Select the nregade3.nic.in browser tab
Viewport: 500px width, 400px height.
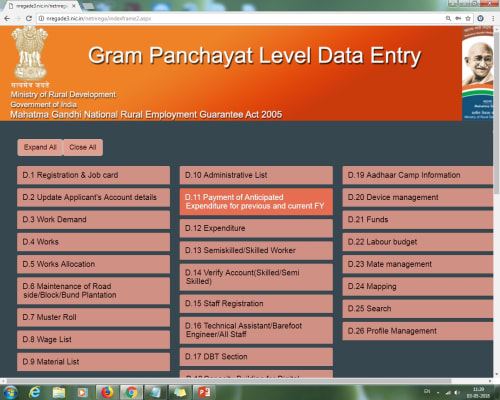42,6
